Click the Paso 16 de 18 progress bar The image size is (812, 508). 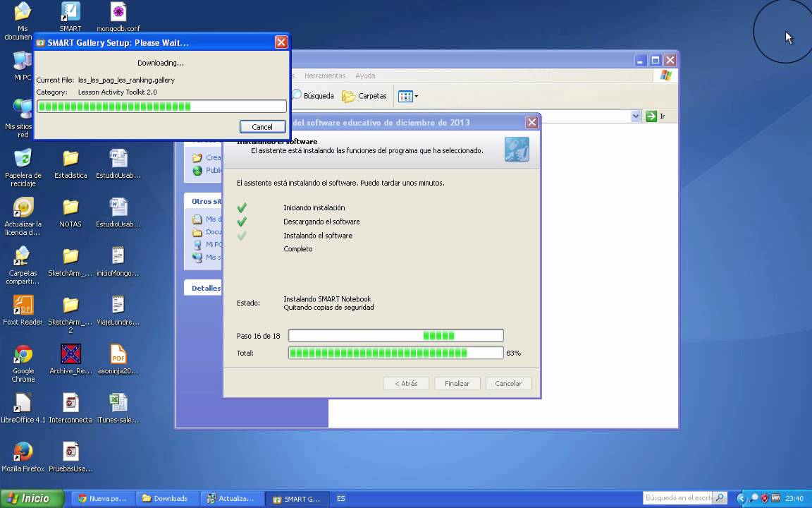(x=395, y=335)
